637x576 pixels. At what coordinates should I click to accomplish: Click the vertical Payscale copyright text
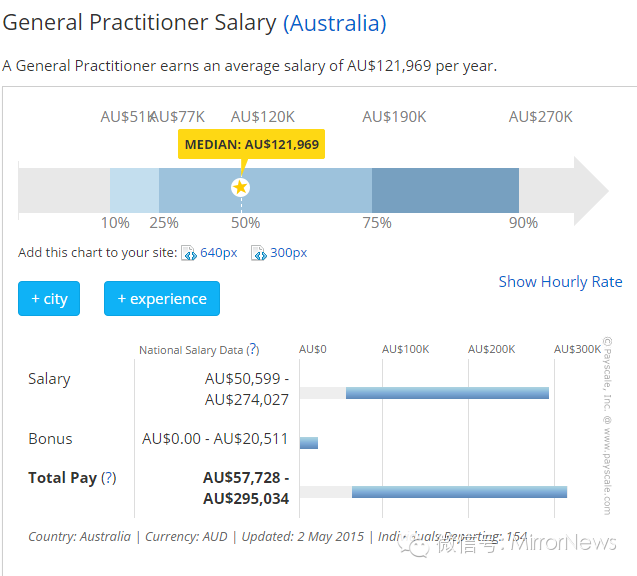(x=606, y=425)
